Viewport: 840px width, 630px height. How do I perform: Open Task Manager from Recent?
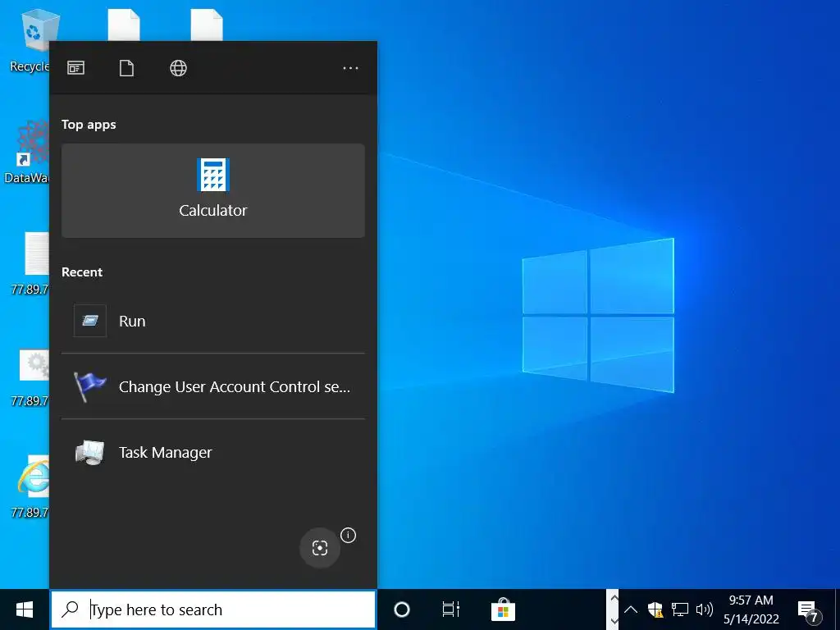(x=213, y=452)
